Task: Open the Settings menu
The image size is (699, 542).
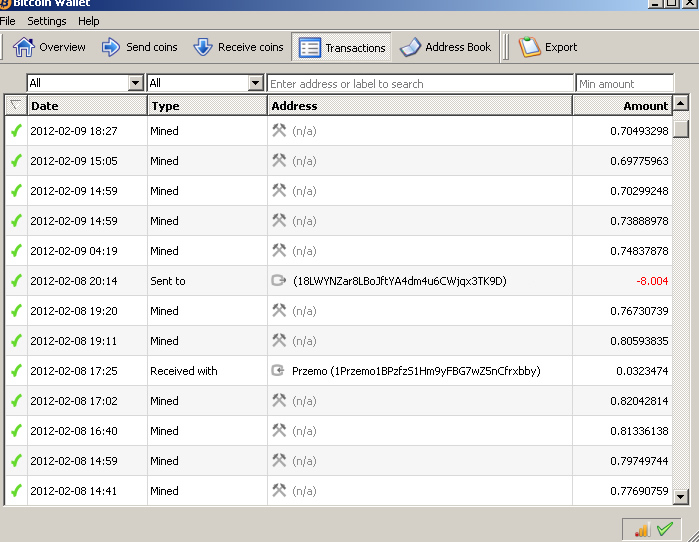Action: pyautogui.click(x=47, y=21)
